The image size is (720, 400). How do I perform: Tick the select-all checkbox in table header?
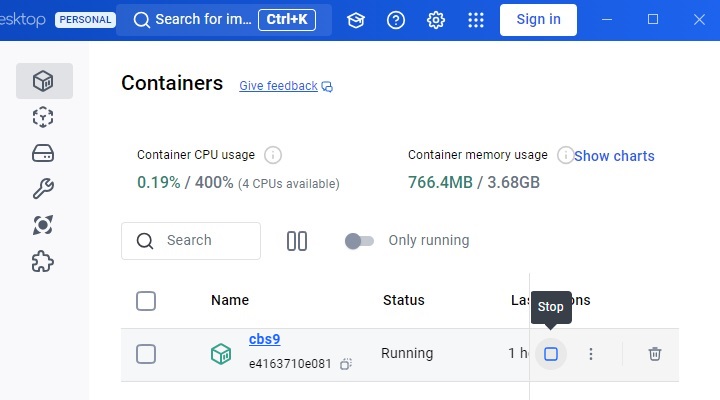146,301
